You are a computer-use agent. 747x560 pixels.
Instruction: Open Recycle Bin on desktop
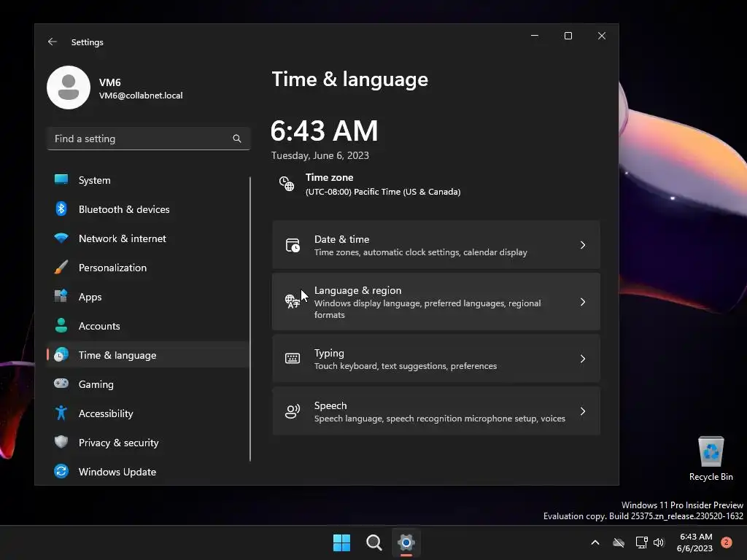[x=711, y=459]
